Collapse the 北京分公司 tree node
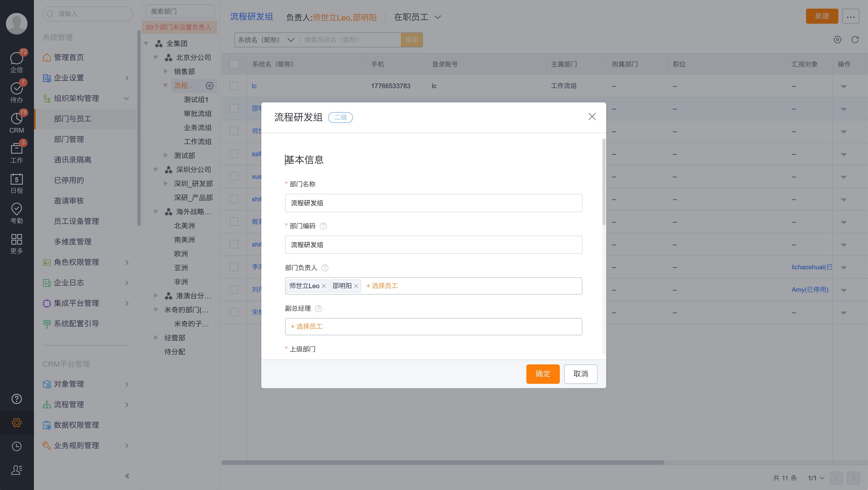Viewport: 868px width, 490px height. click(156, 57)
